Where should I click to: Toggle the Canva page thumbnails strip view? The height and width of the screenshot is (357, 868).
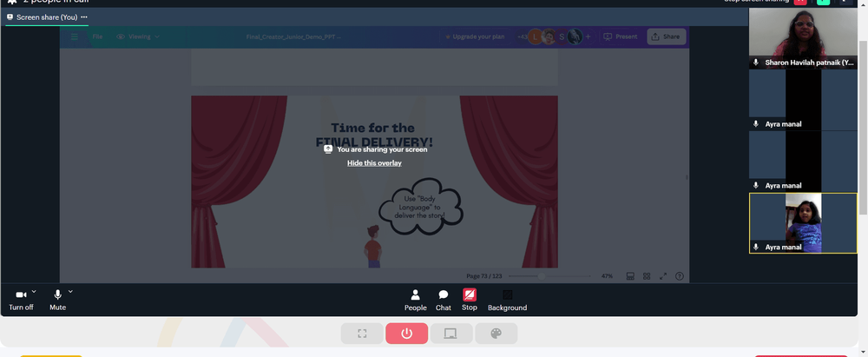630,276
